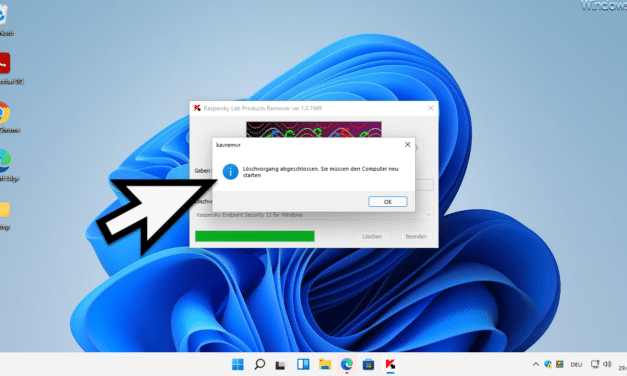The image size is (627, 376).
Task: Click the DEU language indicator
Action: click(x=576, y=364)
